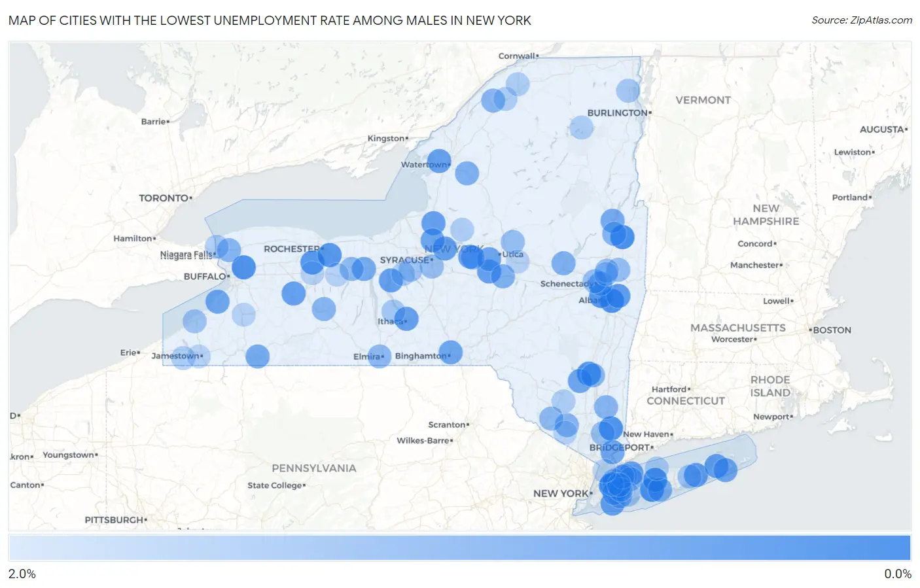The image size is (920, 588).
Task: Click the 2.0% legend value
Action: pyautogui.click(x=22, y=574)
